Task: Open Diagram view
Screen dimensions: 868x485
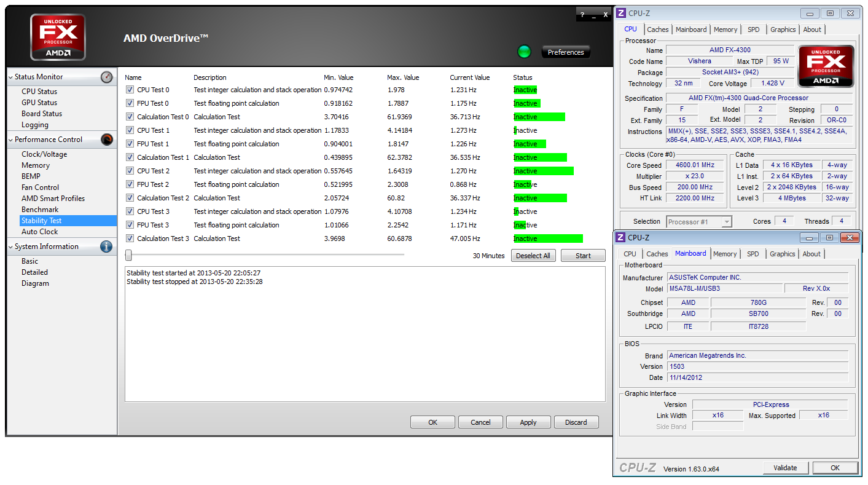Action: coord(35,283)
